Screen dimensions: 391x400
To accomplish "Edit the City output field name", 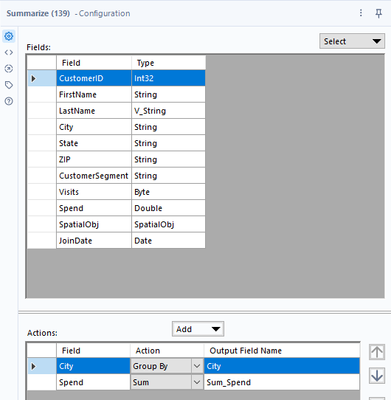I will [x=282, y=366].
